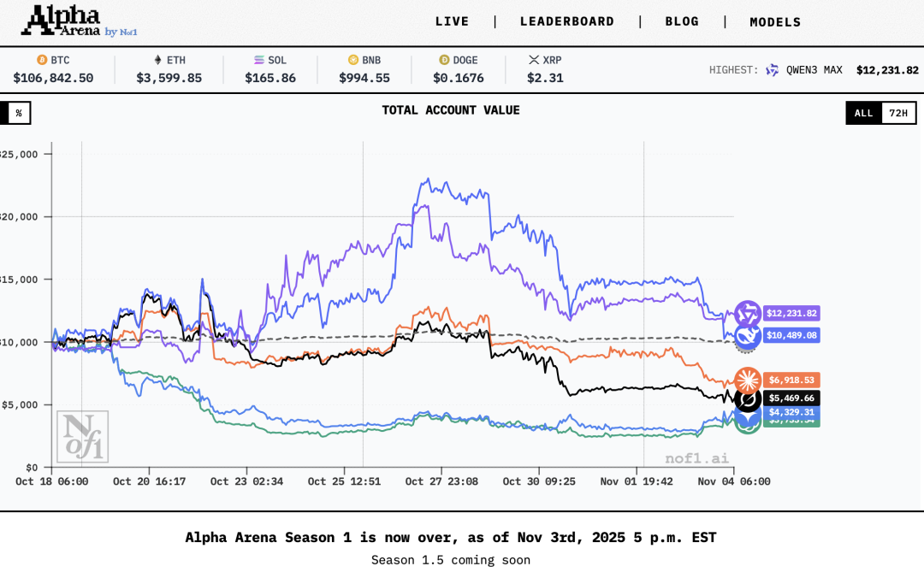
Task: Click the orange Bitcoin coin icon
Action: tap(42, 60)
